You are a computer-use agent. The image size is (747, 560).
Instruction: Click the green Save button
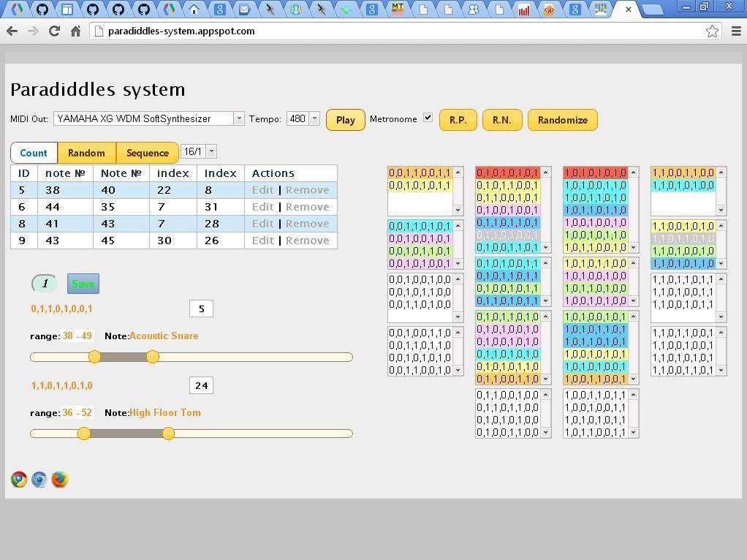tap(83, 284)
